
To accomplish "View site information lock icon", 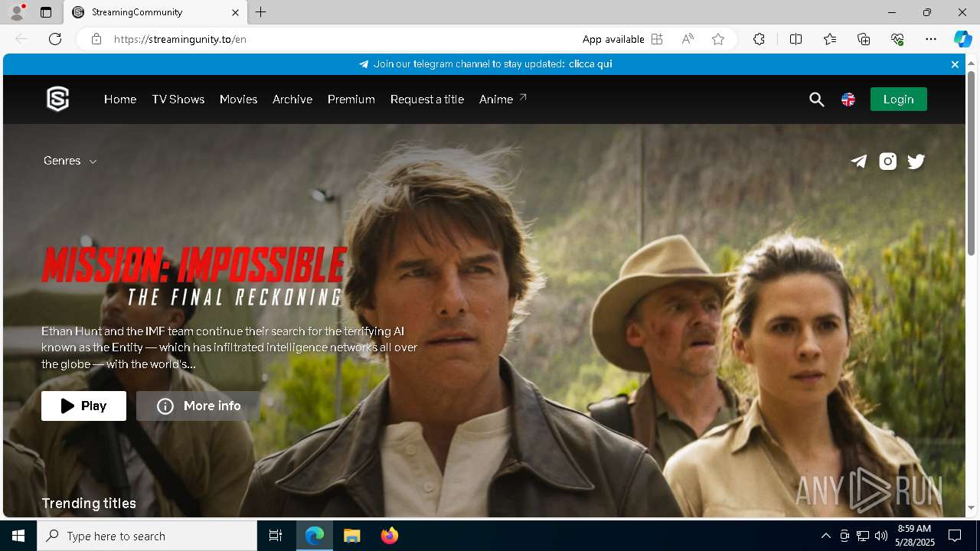I will point(96,39).
